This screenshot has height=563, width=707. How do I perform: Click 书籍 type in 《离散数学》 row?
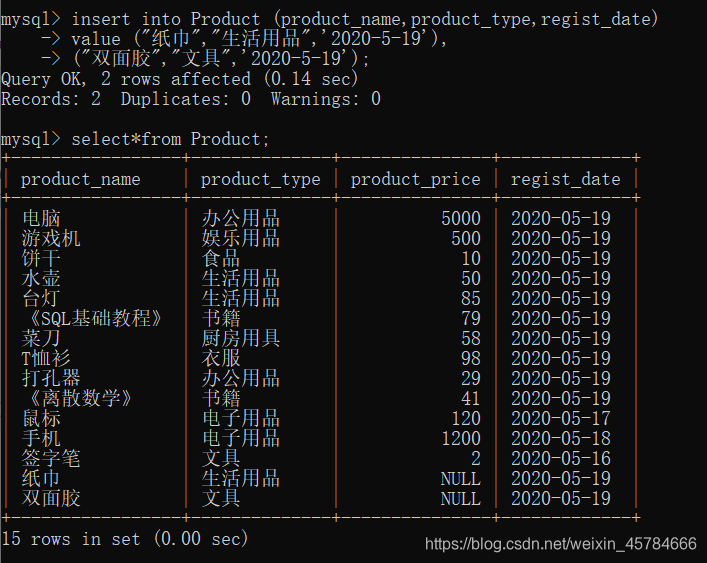click(x=221, y=398)
